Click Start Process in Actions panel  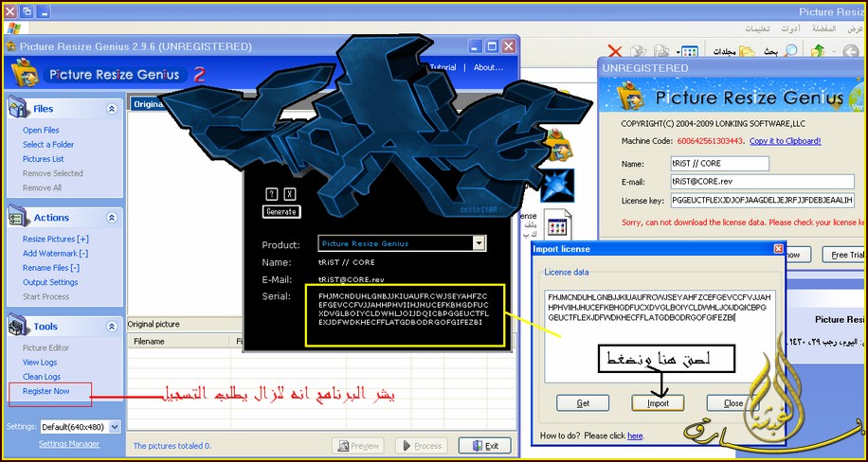[45, 296]
